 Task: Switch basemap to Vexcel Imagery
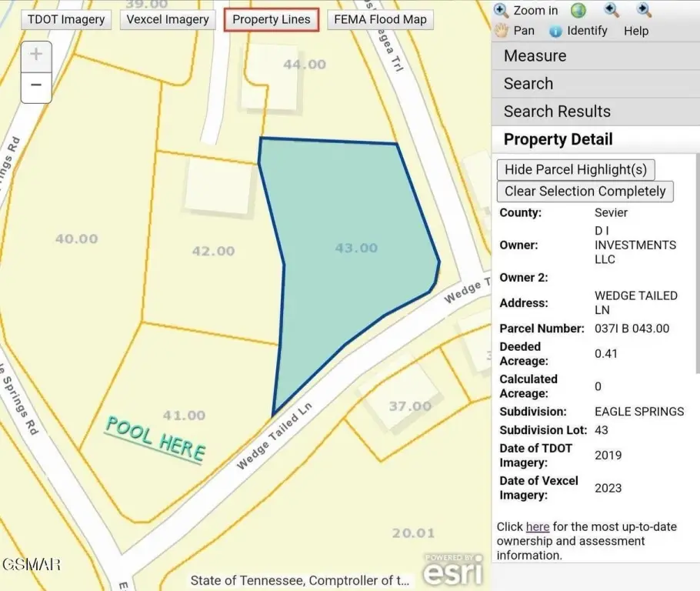(x=168, y=19)
